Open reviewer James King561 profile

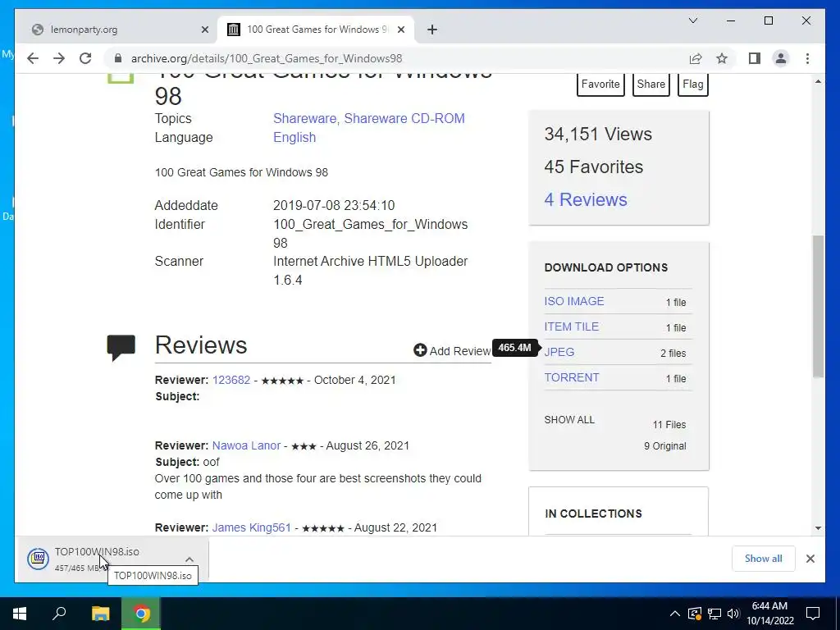[251, 527]
